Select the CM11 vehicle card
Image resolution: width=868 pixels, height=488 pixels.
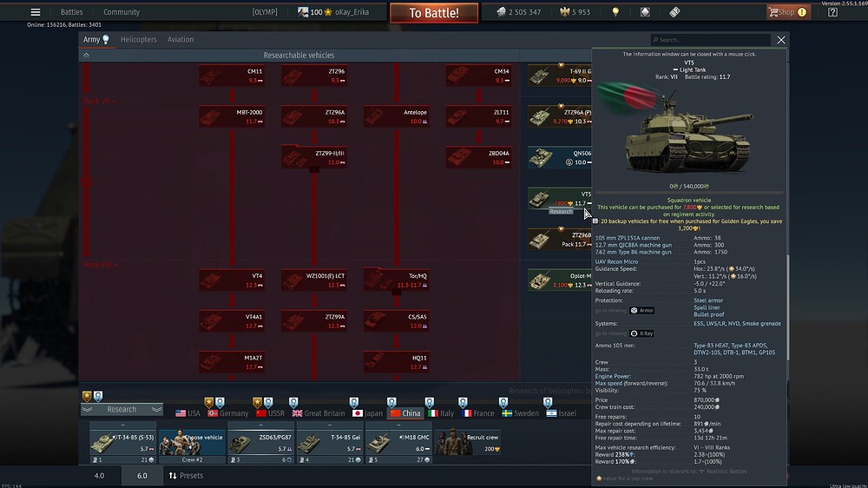pos(232,76)
